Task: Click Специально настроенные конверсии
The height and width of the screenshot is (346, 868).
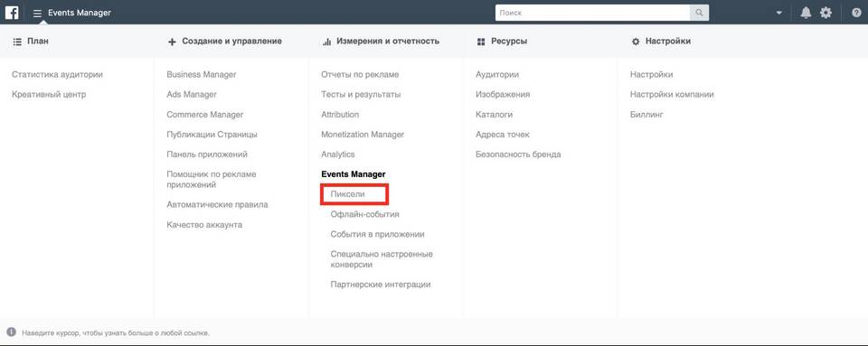Action: 382,259
